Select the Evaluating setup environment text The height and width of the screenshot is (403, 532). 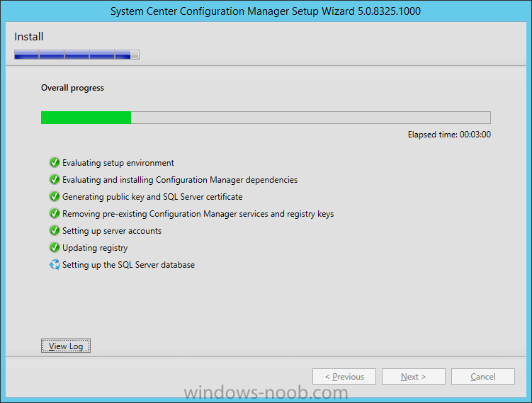(118, 163)
